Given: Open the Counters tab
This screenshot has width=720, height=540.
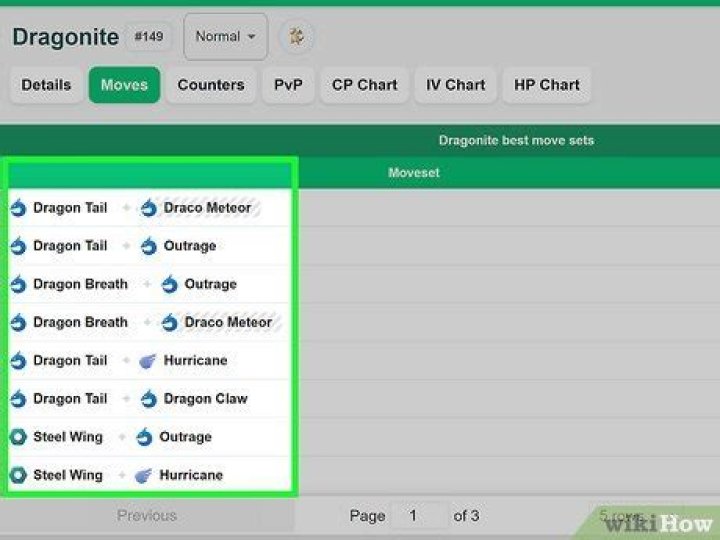Looking at the screenshot, I should (x=211, y=85).
